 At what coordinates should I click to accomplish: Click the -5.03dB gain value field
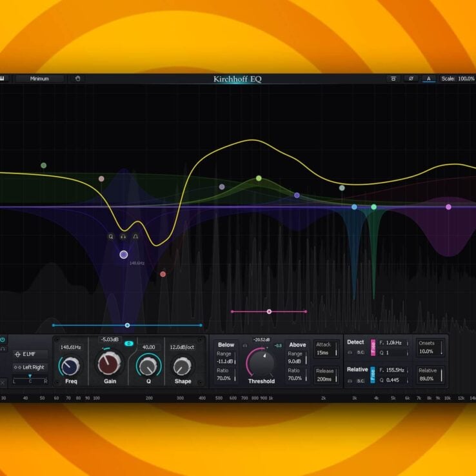[110, 339]
